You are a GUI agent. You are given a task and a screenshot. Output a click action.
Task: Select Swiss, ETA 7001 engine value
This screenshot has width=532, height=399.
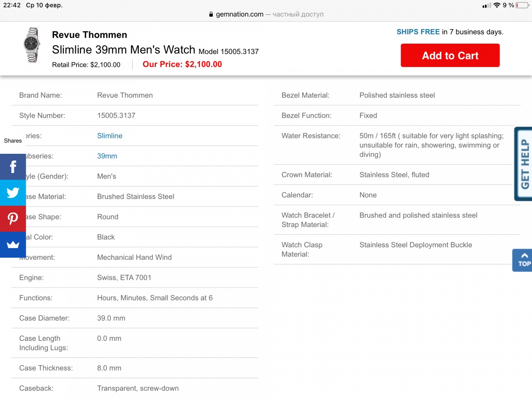tap(124, 278)
